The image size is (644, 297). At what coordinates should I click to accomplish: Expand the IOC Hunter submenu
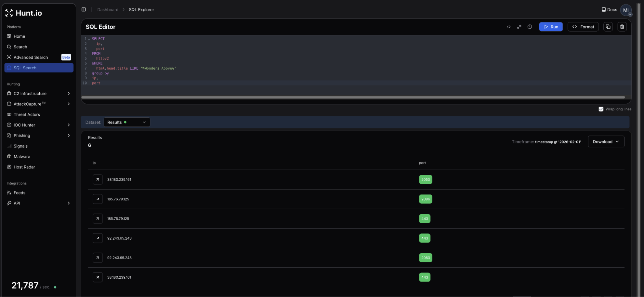[69, 125]
